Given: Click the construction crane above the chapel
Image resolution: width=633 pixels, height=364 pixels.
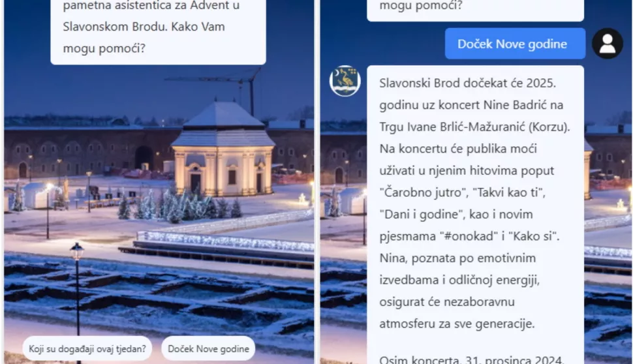Looking at the screenshot, I should 226,87.
